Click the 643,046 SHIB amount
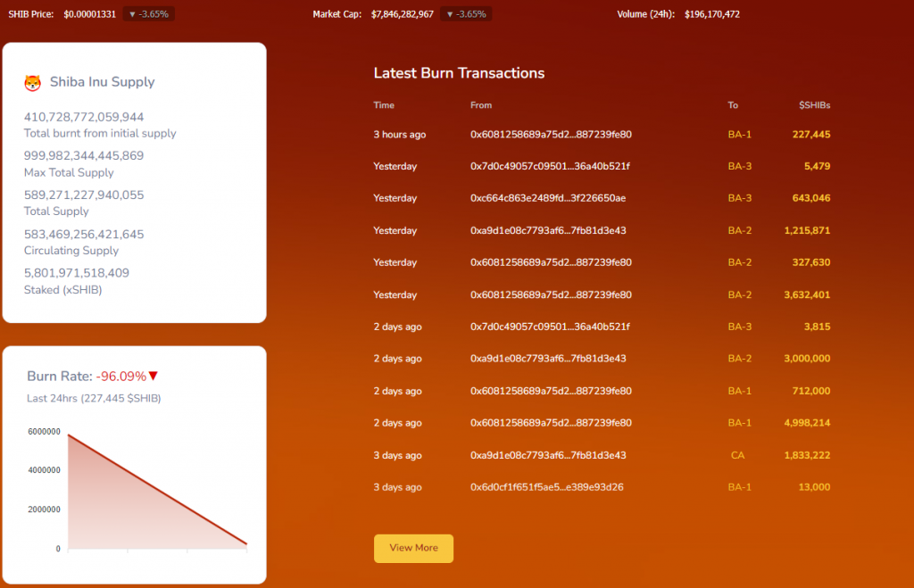Image resolution: width=914 pixels, height=588 pixels. (810, 198)
